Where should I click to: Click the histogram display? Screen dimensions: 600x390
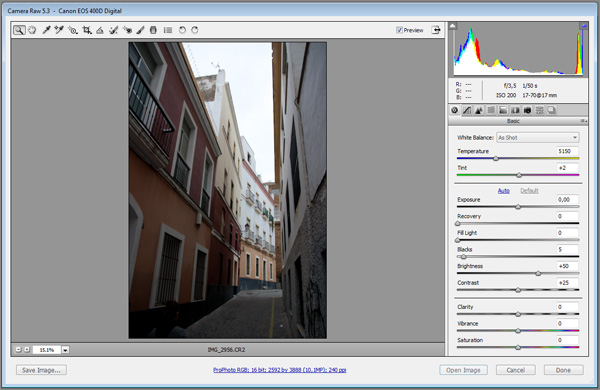point(518,49)
